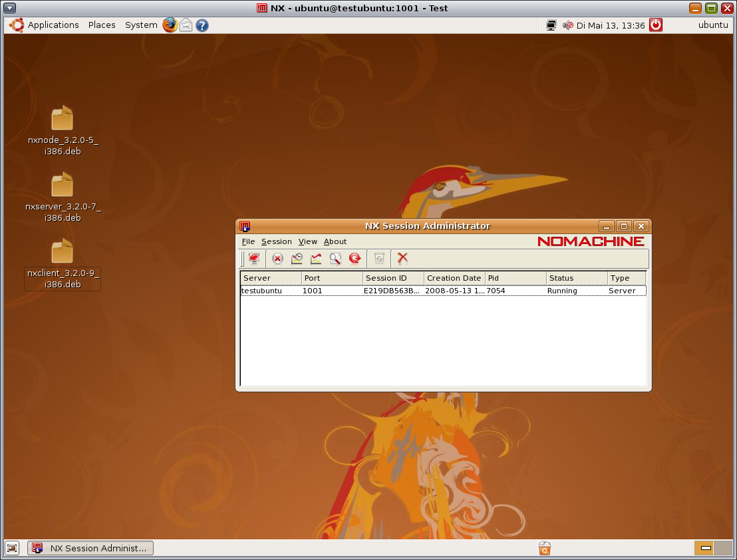Open the File menu in NX Session Administrator
The width and height of the screenshot is (737, 560).
pos(248,241)
